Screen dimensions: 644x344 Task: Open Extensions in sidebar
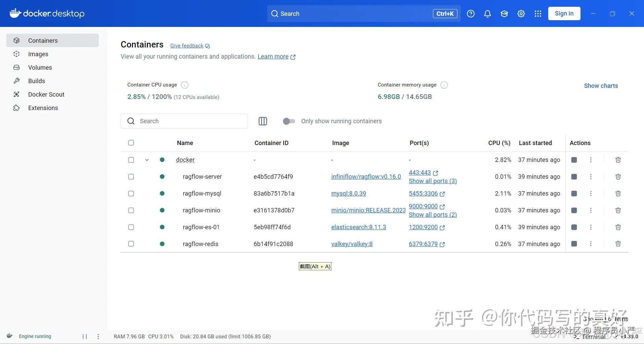[x=52, y=108]
